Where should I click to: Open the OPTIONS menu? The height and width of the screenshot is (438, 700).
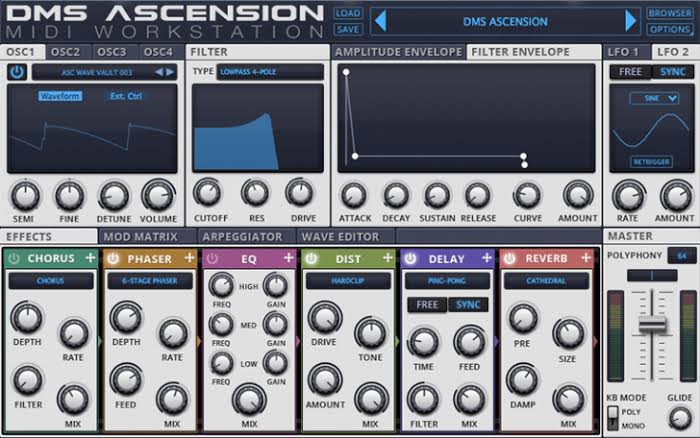[670, 29]
